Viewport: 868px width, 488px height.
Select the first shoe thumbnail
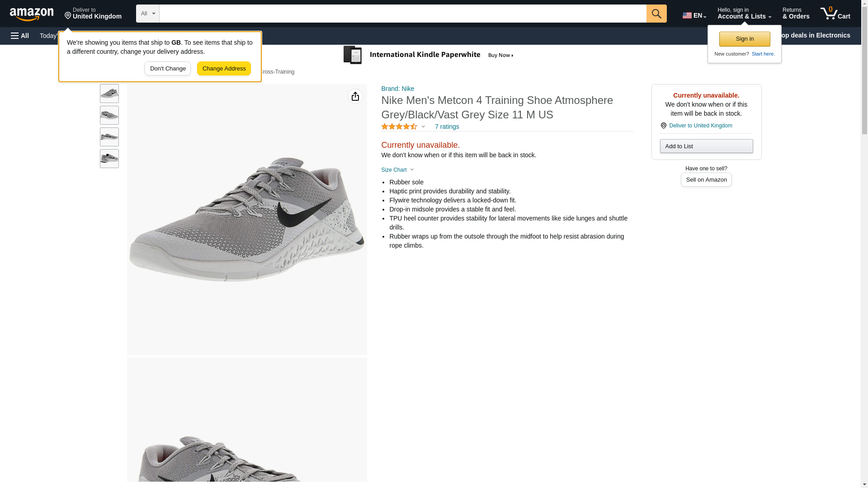(109, 94)
